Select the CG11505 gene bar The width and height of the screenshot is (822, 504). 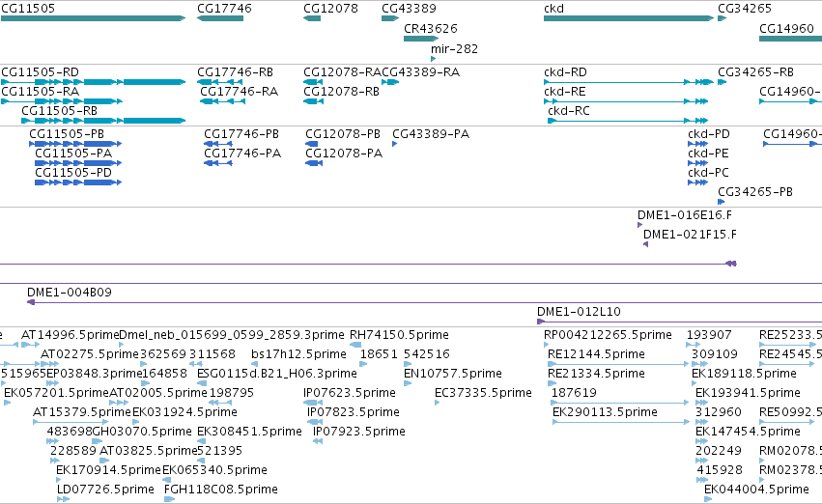(x=93, y=18)
